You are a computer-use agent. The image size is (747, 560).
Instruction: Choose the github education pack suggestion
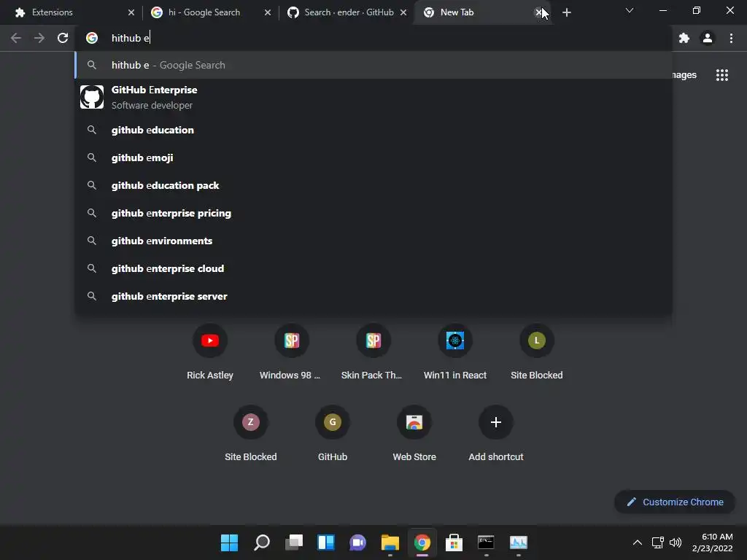click(373, 185)
